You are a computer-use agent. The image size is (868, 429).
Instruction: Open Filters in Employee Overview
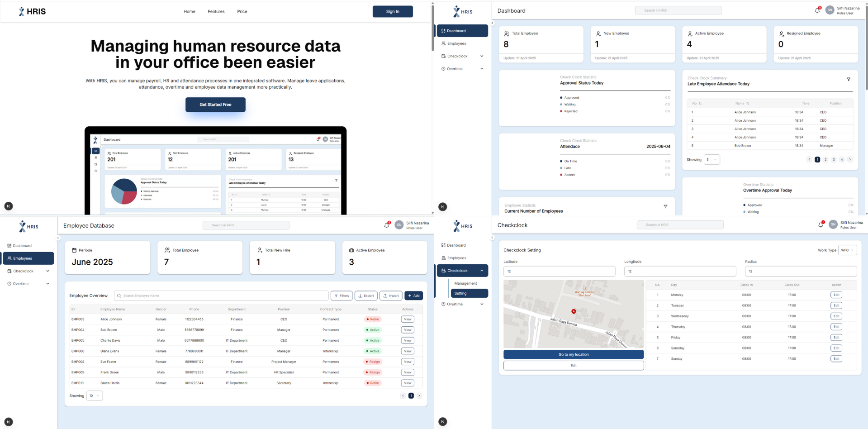pos(342,296)
